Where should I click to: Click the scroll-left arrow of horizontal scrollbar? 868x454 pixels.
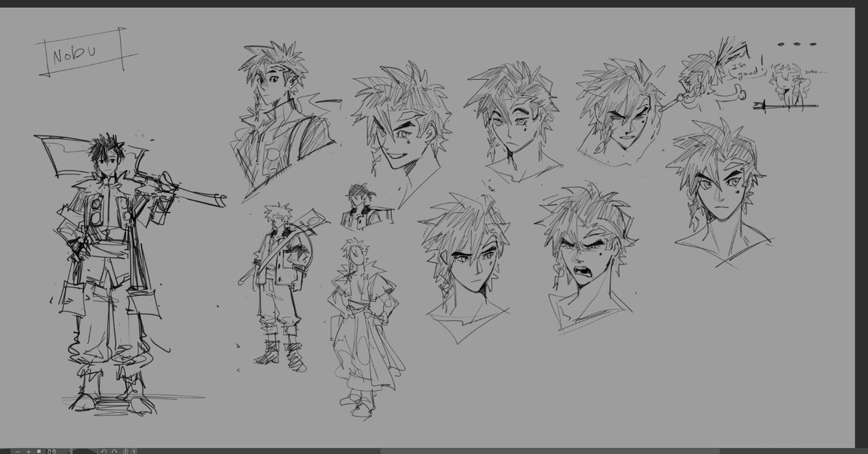(134, 451)
